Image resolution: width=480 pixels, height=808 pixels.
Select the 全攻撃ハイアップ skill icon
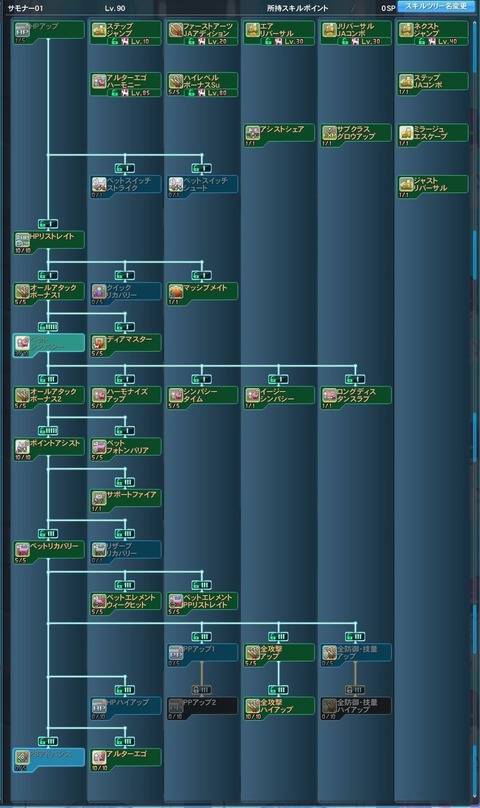tap(252, 706)
